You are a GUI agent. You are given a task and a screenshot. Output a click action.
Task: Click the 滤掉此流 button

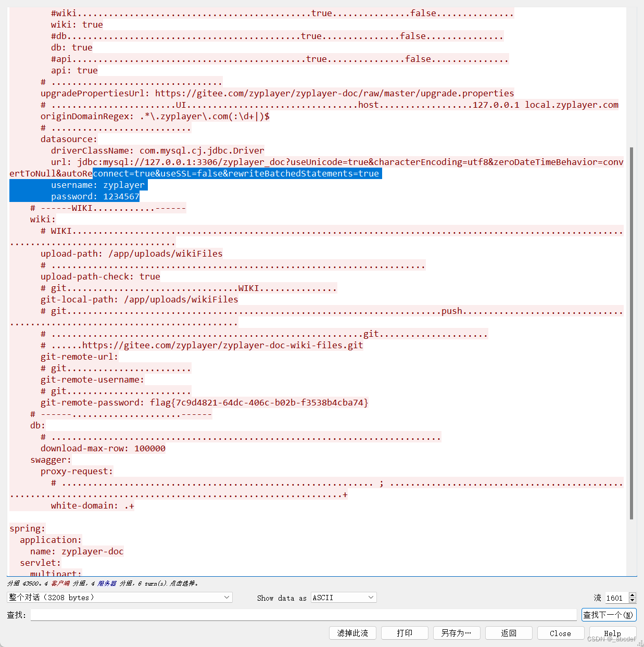[x=352, y=633]
